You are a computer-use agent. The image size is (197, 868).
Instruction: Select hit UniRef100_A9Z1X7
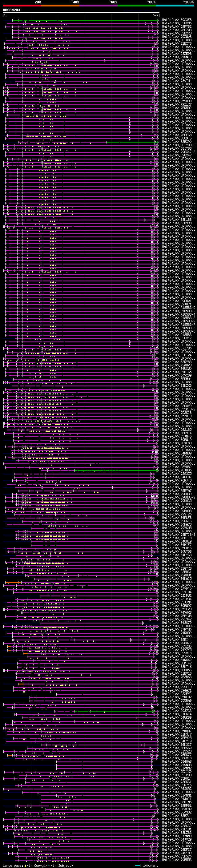click(x=177, y=104)
